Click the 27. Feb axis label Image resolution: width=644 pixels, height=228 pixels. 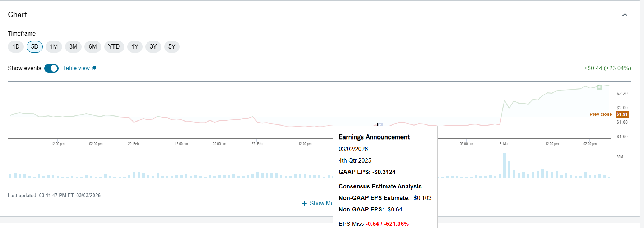tap(257, 144)
